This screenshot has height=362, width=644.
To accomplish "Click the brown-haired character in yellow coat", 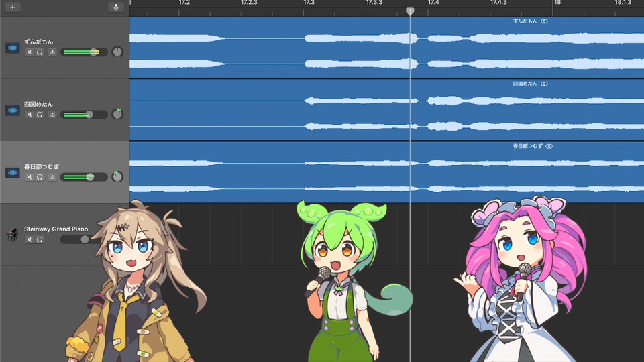I will pyautogui.click(x=138, y=282).
